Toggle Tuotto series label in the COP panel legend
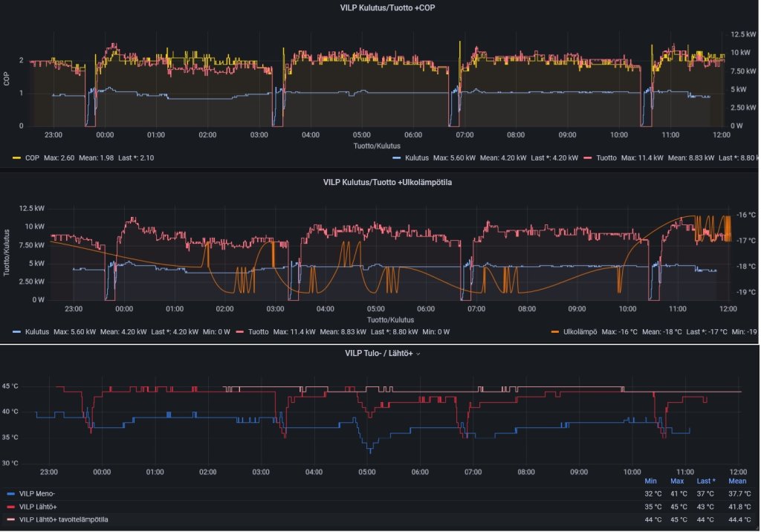 pos(606,158)
